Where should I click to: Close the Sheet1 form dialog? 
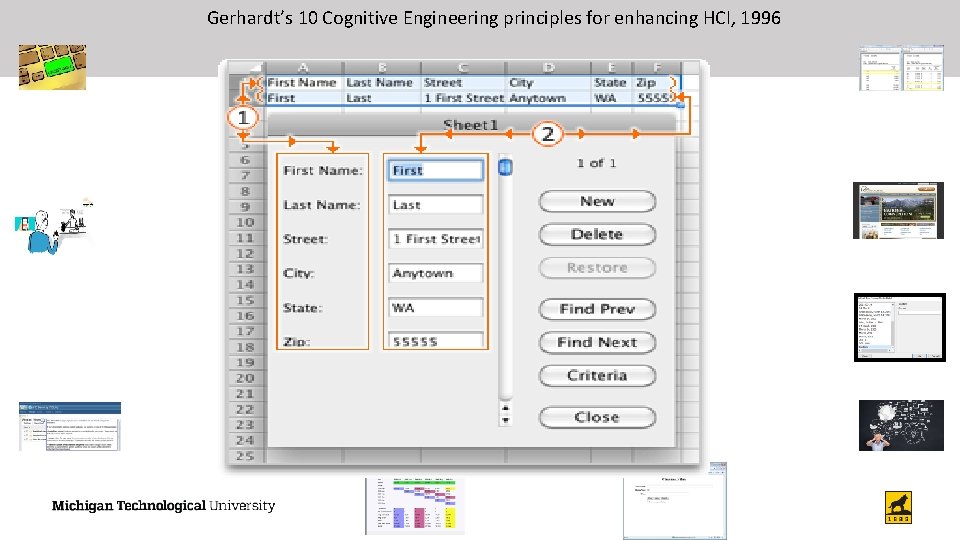(x=597, y=417)
